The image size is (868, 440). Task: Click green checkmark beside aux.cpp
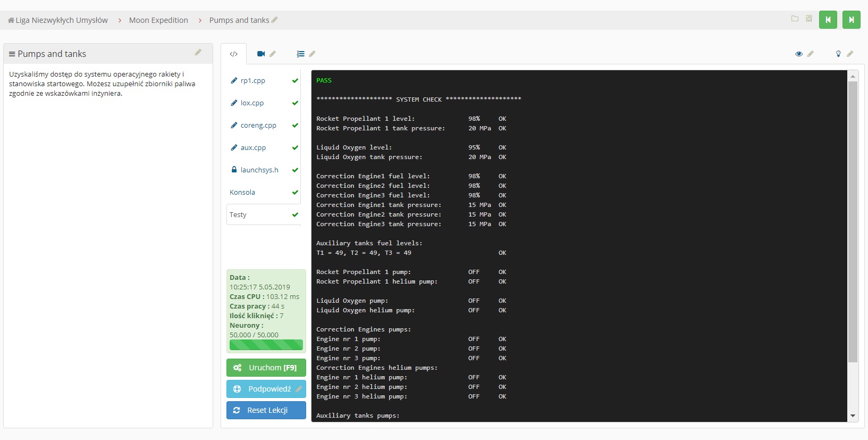pos(295,148)
